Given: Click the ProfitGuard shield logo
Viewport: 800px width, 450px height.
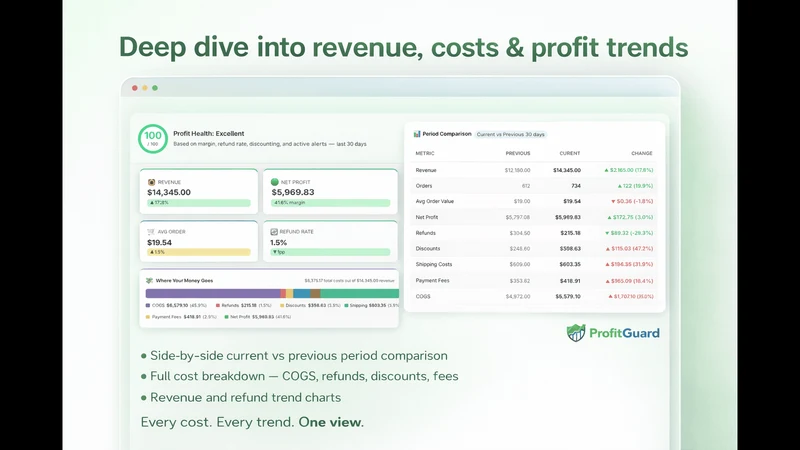Looking at the screenshot, I should [576, 333].
